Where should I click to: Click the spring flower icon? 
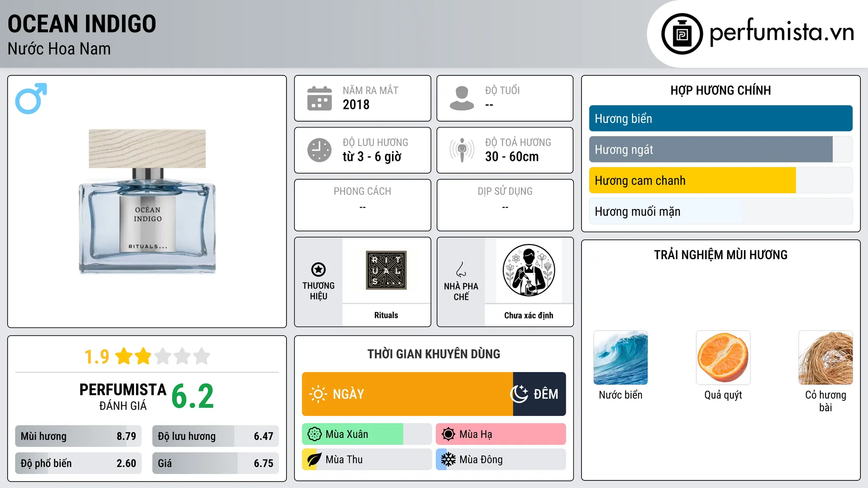click(x=314, y=434)
